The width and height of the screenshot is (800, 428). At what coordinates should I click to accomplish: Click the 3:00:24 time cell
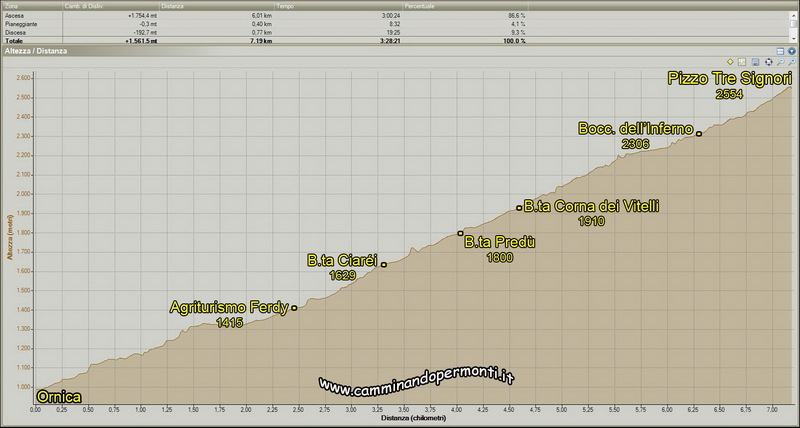[x=391, y=16]
